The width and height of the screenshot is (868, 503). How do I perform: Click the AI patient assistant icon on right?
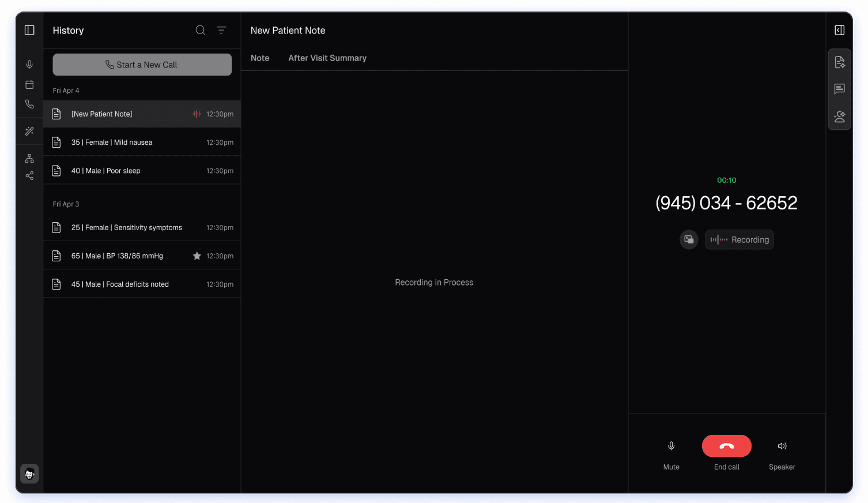pos(839,116)
